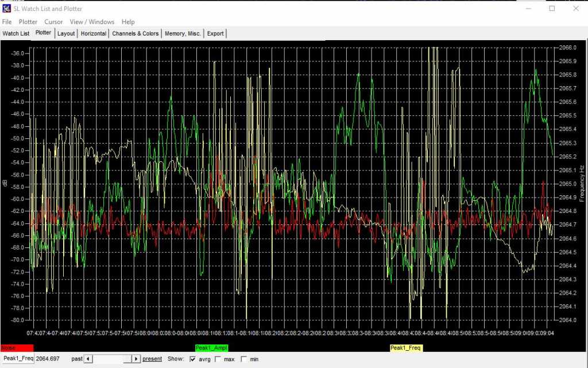This screenshot has width=588, height=368.
Task: Click the 2064.697 value readout
Action: pyautogui.click(x=48, y=359)
